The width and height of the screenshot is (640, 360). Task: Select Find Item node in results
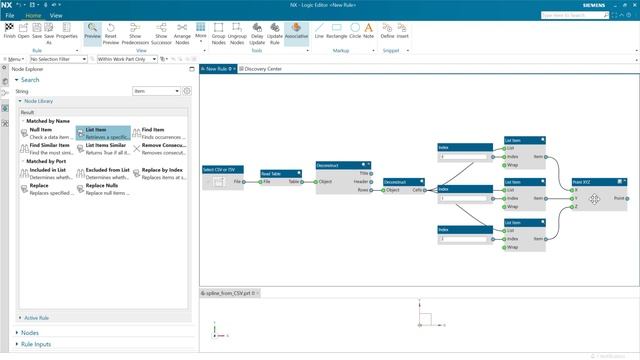pyautogui.click(x=160, y=133)
